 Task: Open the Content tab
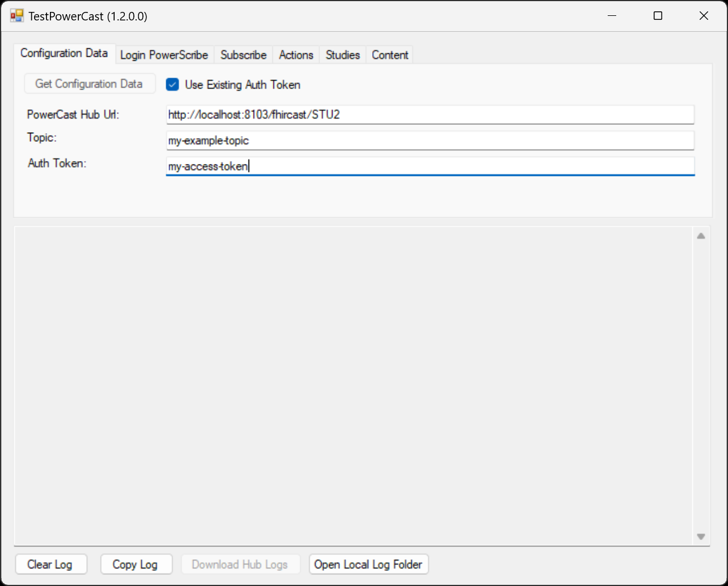(x=390, y=55)
